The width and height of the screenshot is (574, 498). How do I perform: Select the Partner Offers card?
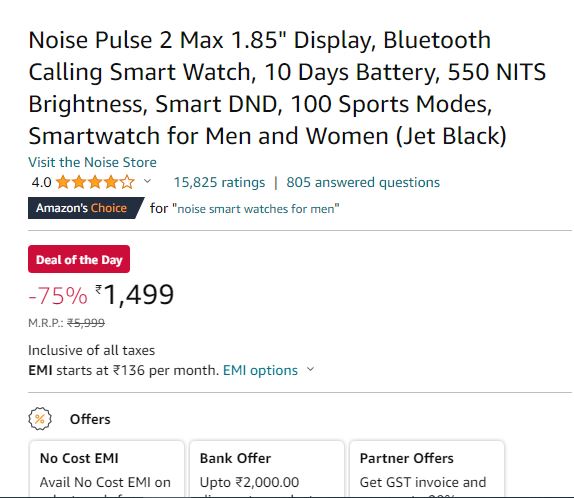pyautogui.click(x=427, y=469)
